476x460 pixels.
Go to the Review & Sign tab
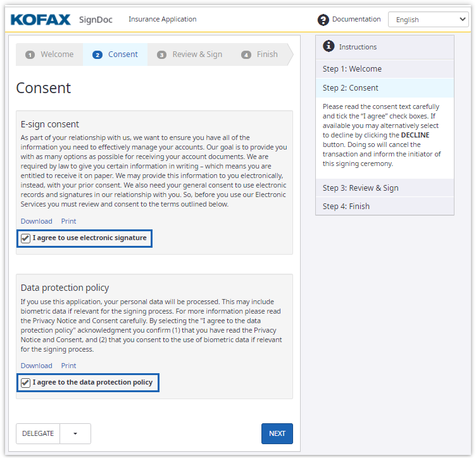pos(197,54)
